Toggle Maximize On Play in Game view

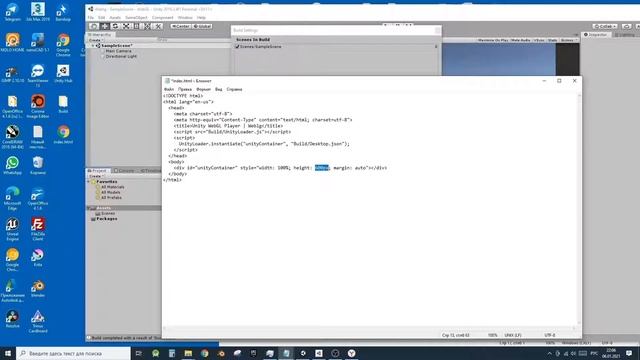click(493, 40)
